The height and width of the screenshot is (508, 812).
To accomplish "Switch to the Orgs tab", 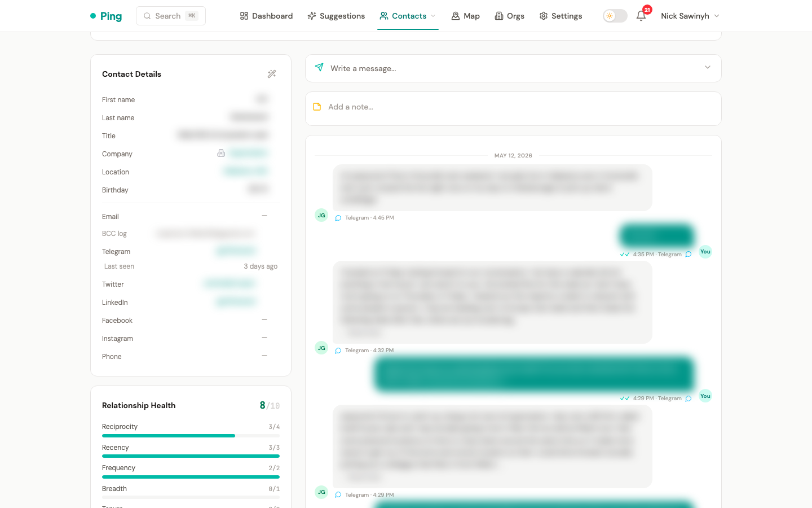I will point(509,16).
